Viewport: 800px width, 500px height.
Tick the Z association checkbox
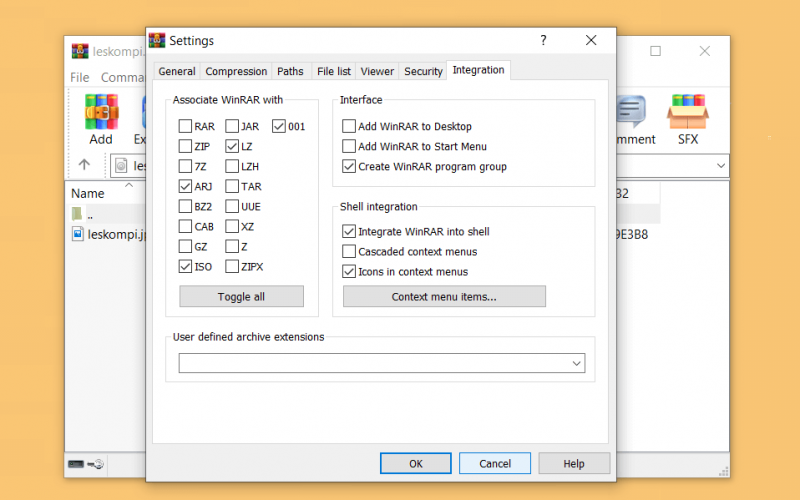click(232, 246)
